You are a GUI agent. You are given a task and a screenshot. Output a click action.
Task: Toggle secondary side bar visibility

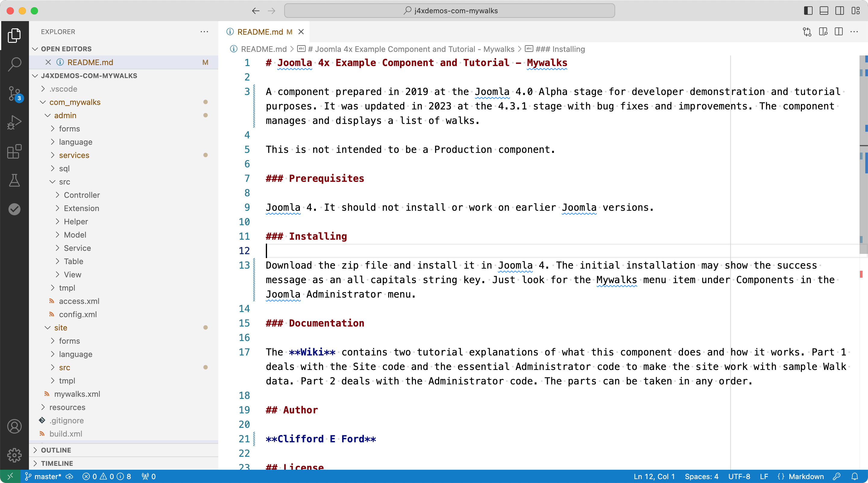(840, 11)
